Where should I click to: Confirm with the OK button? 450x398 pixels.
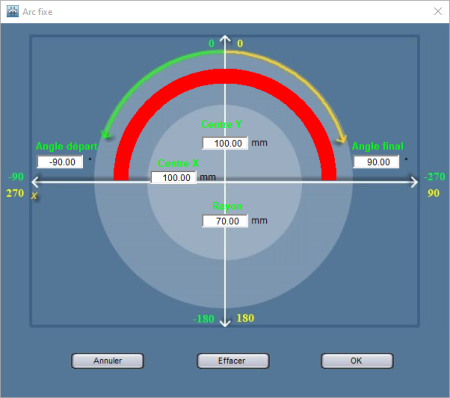pos(357,361)
